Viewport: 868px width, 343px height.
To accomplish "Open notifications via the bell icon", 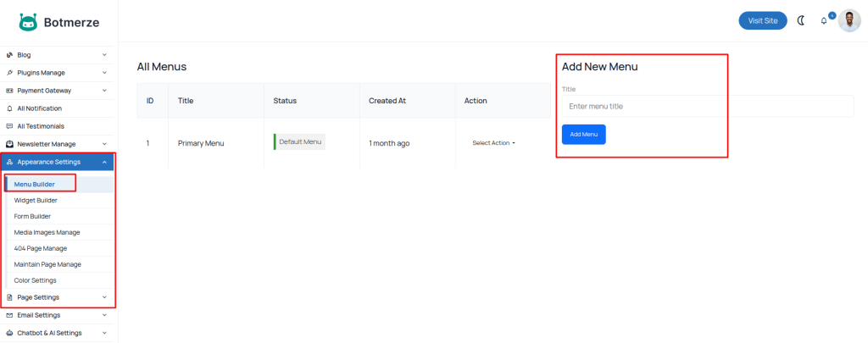I will [x=824, y=20].
